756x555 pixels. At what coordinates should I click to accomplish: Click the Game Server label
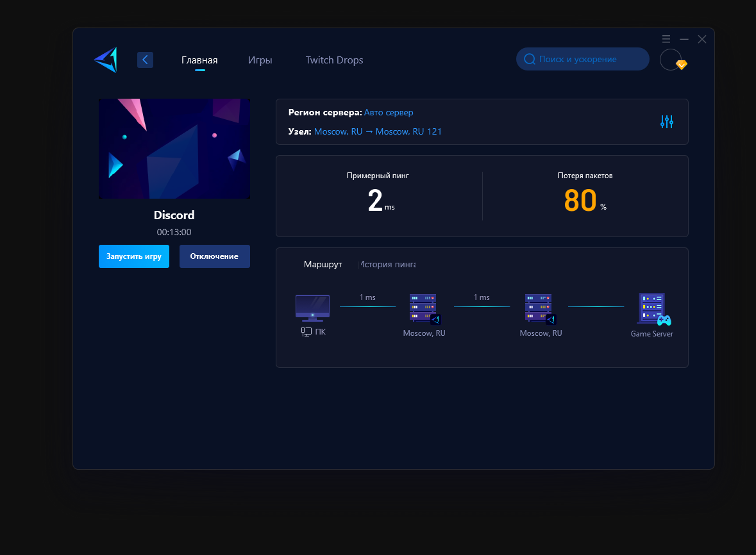point(652,334)
